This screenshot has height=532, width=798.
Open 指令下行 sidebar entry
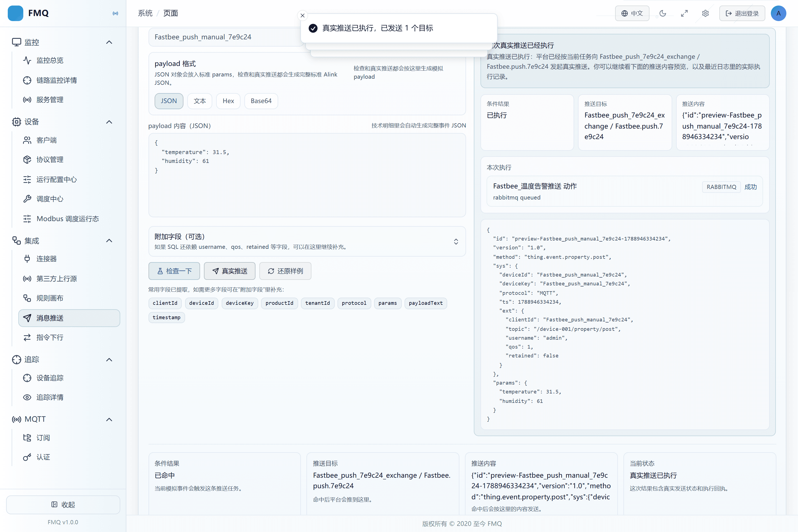(69, 337)
